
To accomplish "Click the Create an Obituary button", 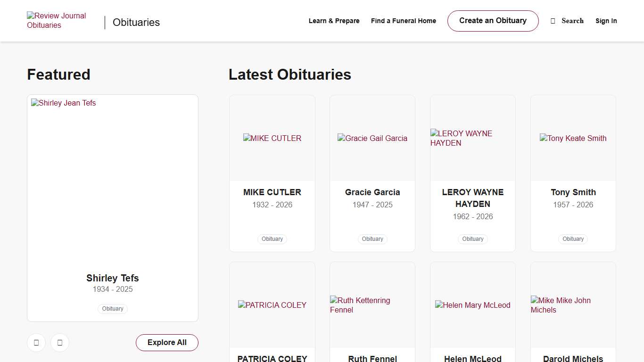I will coord(493,21).
